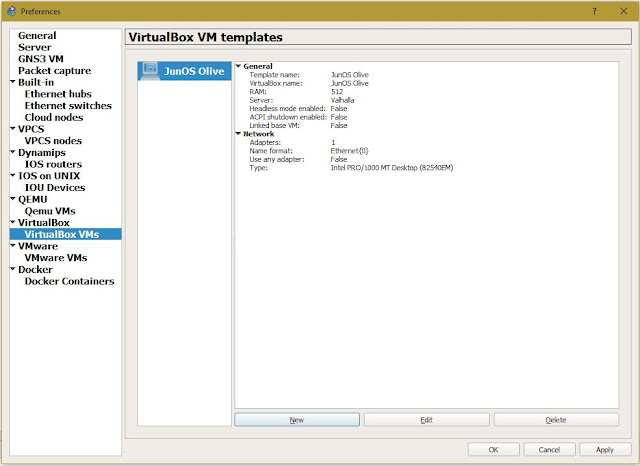Click the Template name row
The height and width of the screenshot is (466, 640).
[x=309, y=75]
